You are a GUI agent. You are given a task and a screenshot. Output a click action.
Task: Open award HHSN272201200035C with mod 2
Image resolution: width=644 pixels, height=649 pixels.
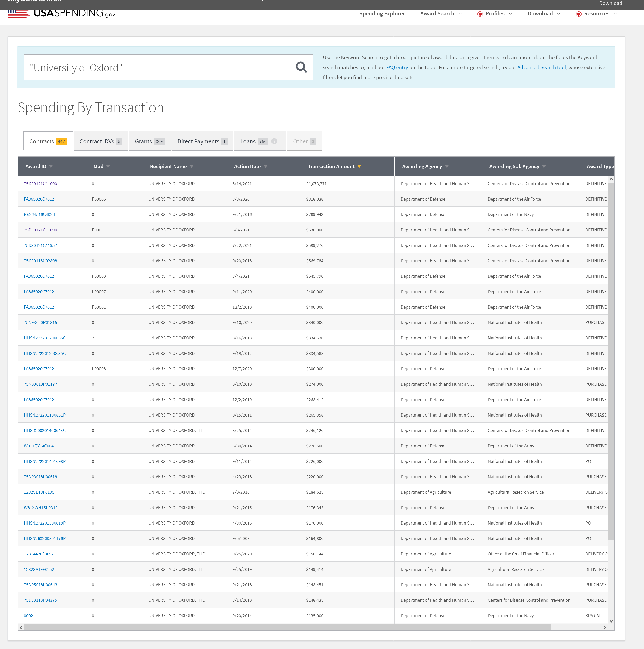45,338
